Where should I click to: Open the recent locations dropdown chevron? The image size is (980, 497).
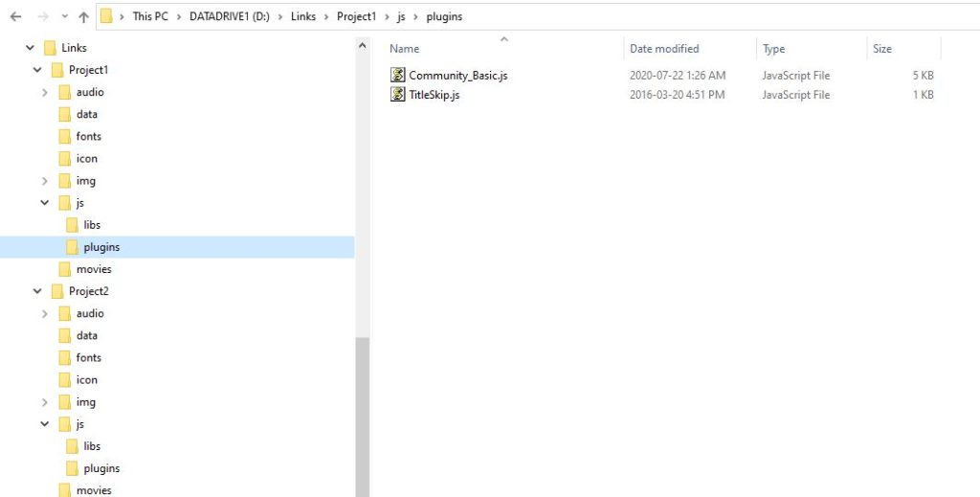click(x=63, y=16)
